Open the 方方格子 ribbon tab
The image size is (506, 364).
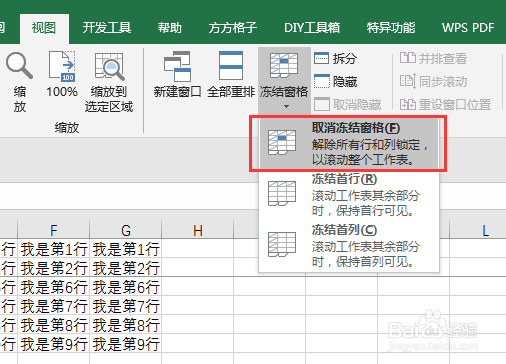[x=233, y=28]
